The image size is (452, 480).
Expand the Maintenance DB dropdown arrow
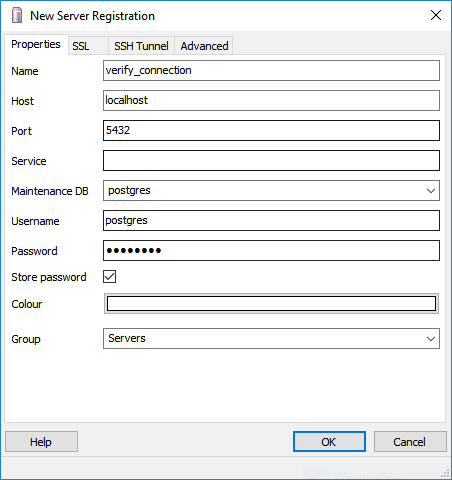click(x=431, y=191)
